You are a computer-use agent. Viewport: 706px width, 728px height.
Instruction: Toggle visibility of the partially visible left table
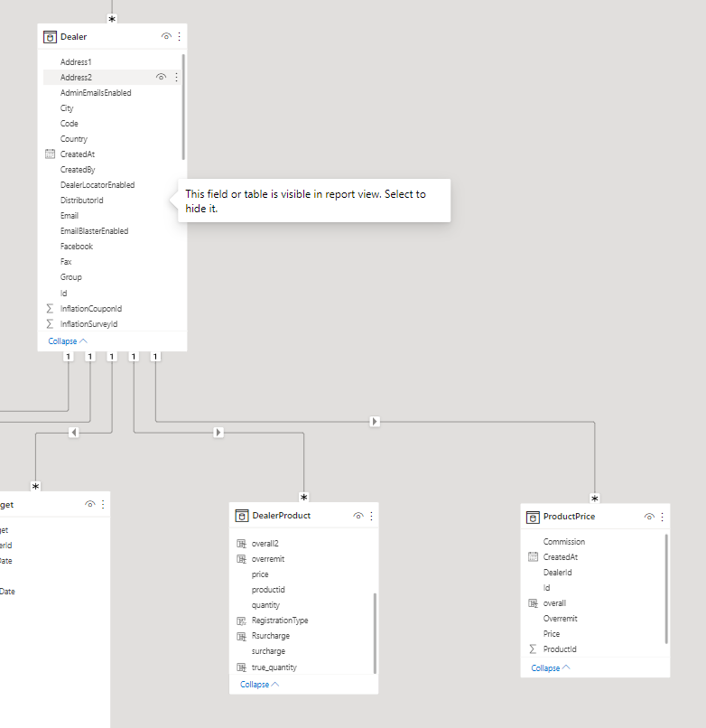point(90,504)
